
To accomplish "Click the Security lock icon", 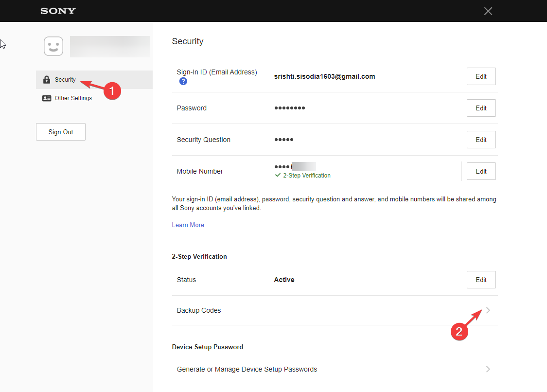I will (x=46, y=80).
